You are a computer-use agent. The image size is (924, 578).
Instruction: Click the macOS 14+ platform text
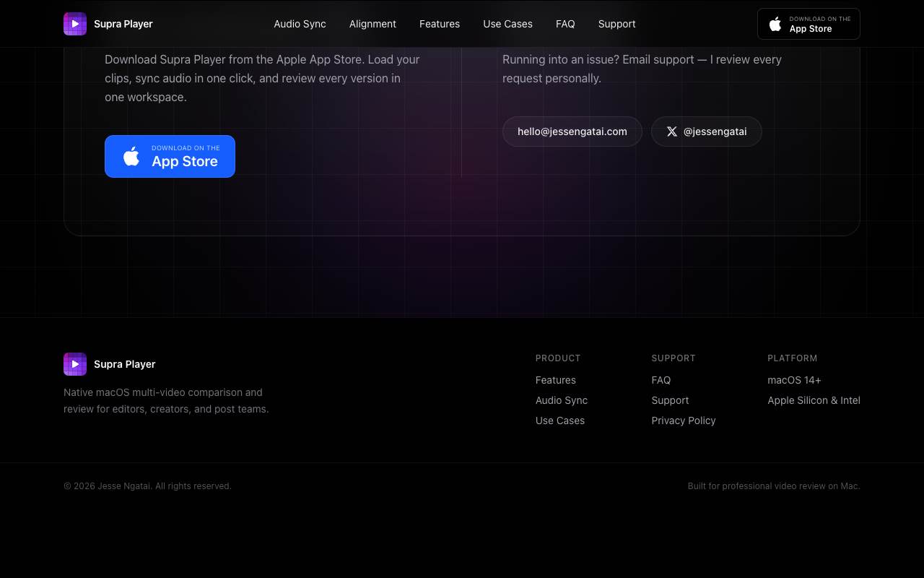point(794,380)
